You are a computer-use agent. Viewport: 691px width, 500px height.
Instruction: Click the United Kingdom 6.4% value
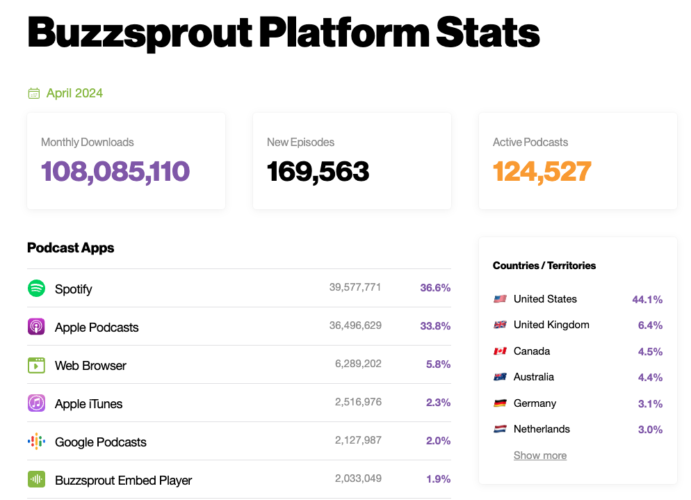tap(650, 326)
